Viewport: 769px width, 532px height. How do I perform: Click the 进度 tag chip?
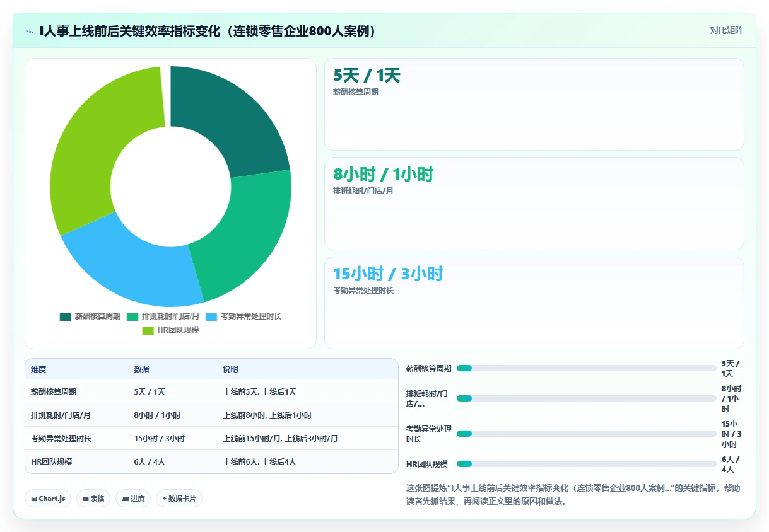[x=133, y=499]
